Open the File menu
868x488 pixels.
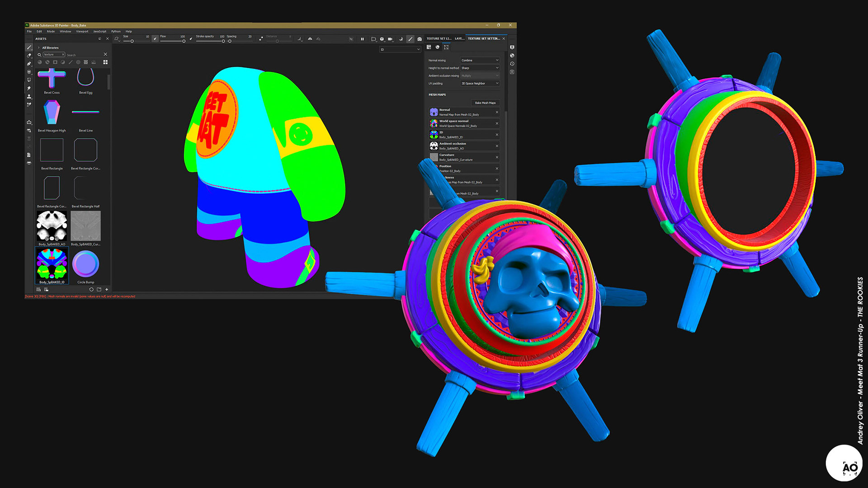pyautogui.click(x=29, y=32)
